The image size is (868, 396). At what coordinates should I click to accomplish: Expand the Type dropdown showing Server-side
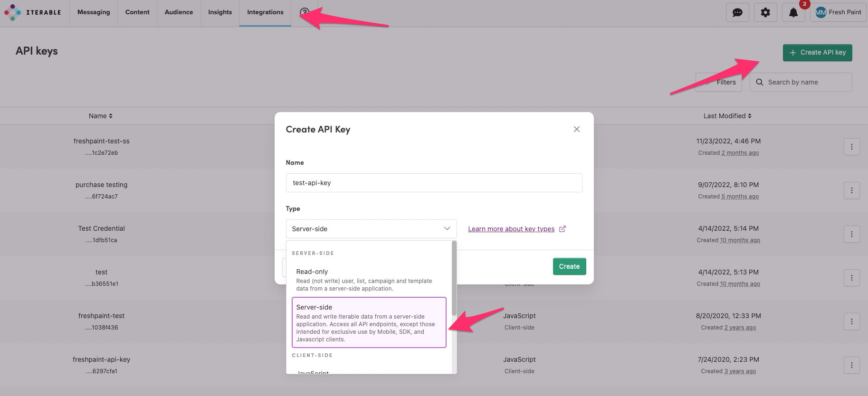[371, 229]
